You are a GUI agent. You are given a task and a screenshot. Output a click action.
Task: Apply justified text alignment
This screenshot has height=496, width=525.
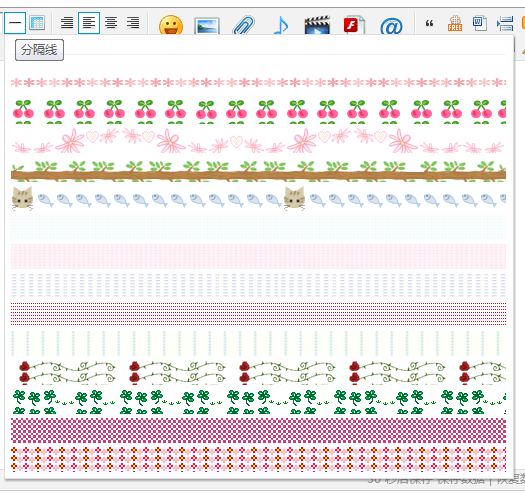67,23
